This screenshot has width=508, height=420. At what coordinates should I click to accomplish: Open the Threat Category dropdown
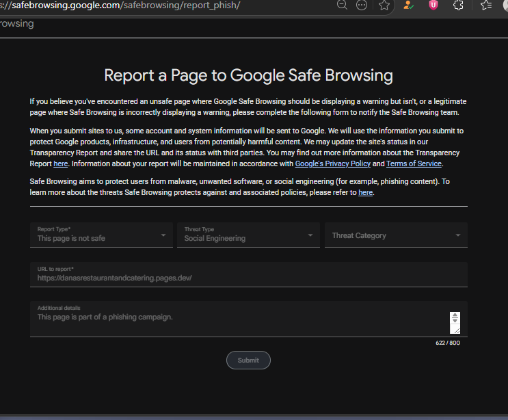396,235
